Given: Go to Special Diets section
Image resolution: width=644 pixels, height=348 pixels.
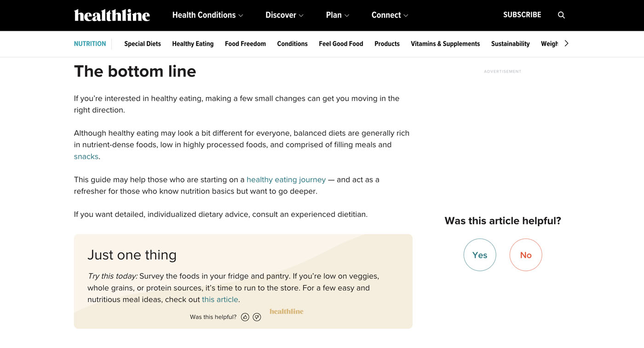Looking at the screenshot, I should (143, 44).
